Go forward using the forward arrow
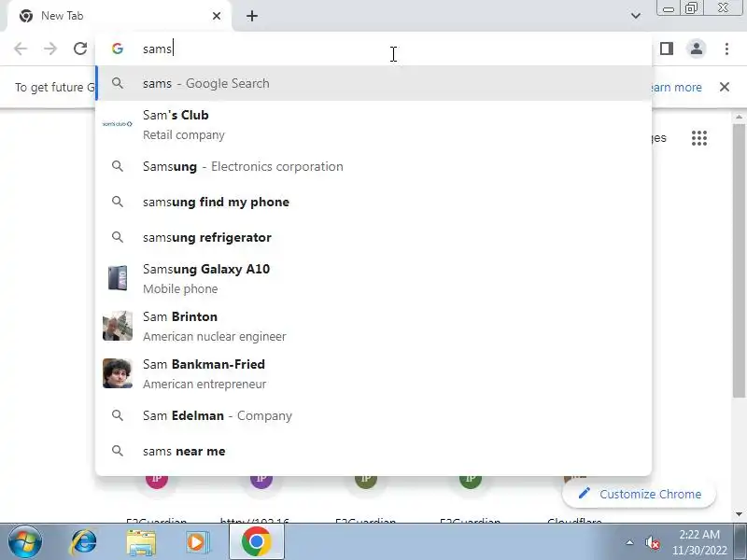747x560 pixels. (x=50, y=49)
